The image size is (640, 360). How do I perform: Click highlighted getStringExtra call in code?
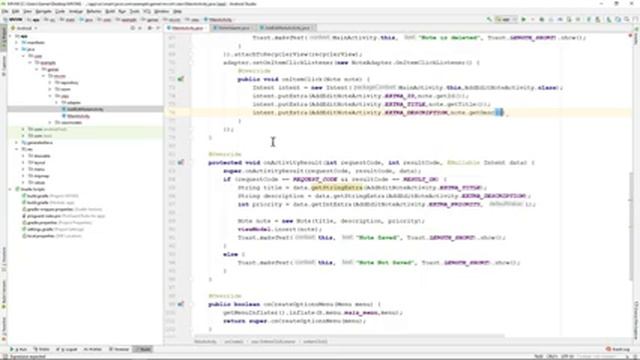coord(337,187)
